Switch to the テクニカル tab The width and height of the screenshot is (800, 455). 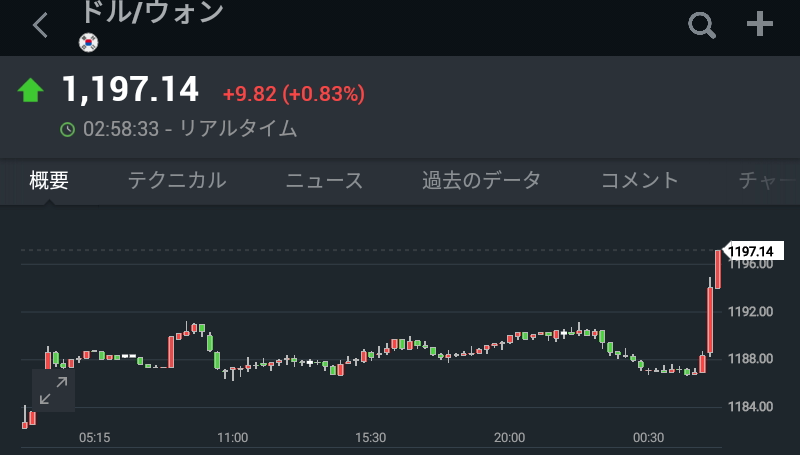pos(177,181)
